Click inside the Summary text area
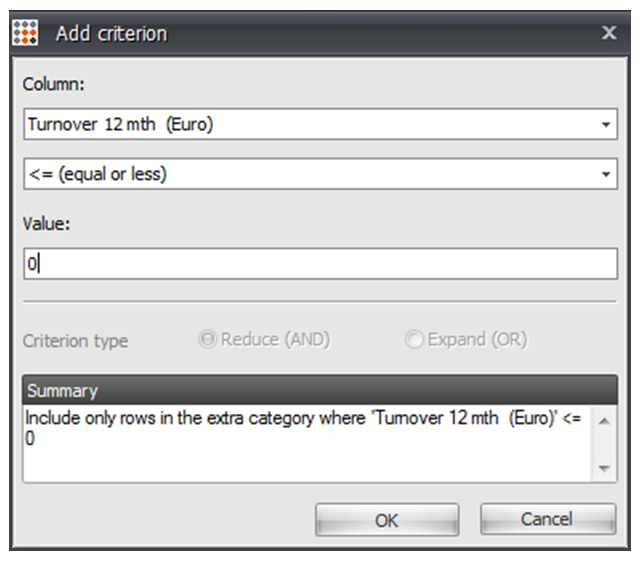The height and width of the screenshot is (563, 642). coord(307,443)
